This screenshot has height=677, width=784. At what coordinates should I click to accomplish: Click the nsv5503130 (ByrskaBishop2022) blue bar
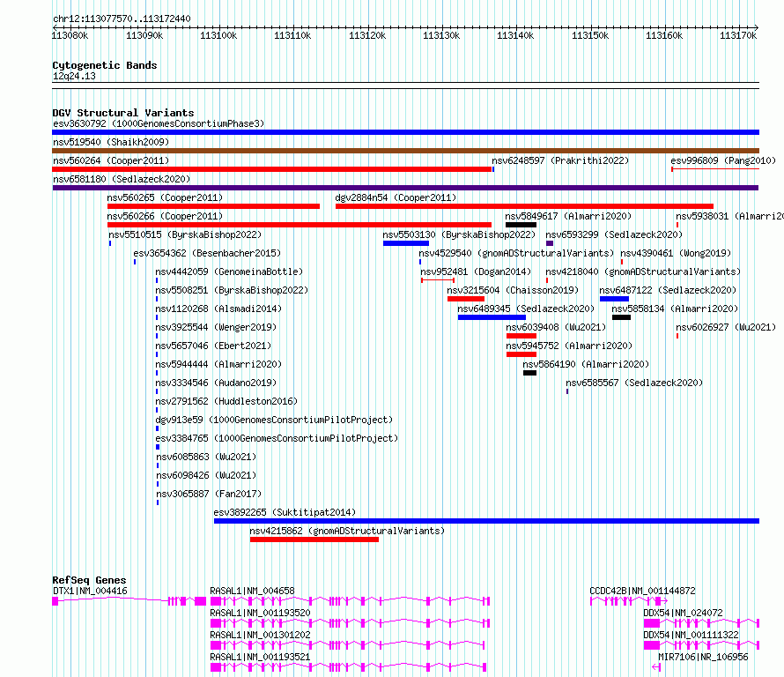pos(406,243)
